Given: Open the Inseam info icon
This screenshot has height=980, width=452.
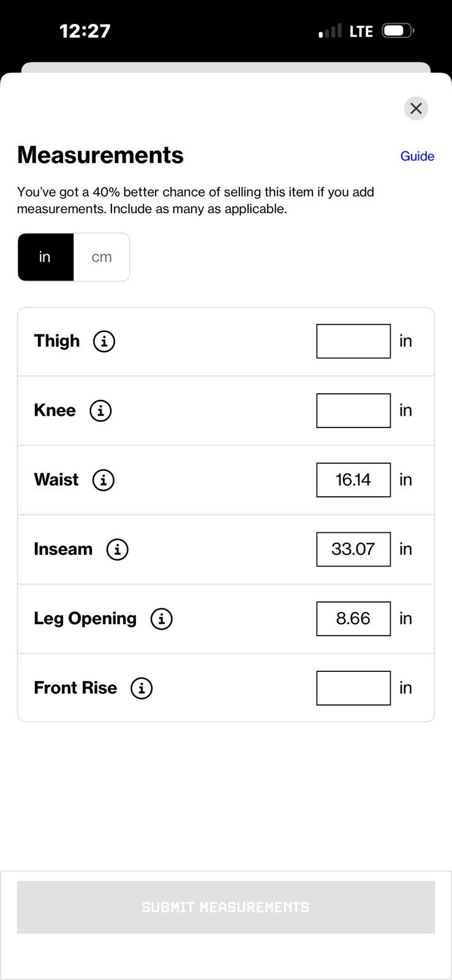Looking at the screenshot, I should point(118,549).
